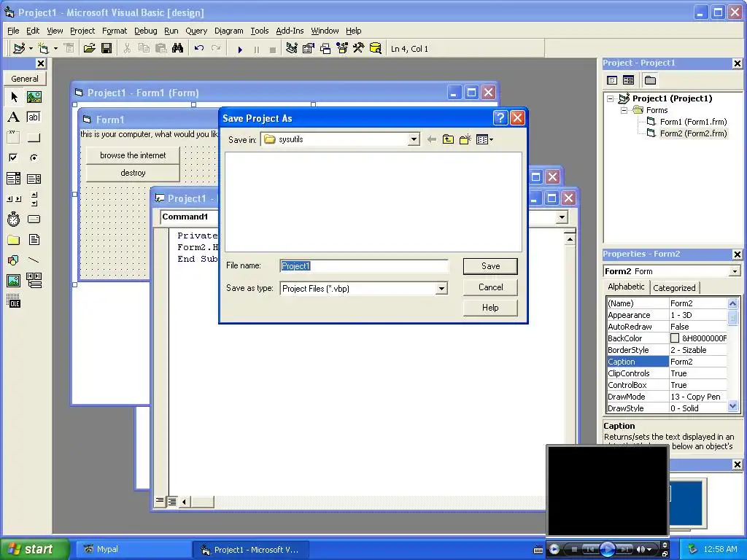
Task: Open Add Standard EXE Project dropdown arrow
Action: [x=31, y=49]
